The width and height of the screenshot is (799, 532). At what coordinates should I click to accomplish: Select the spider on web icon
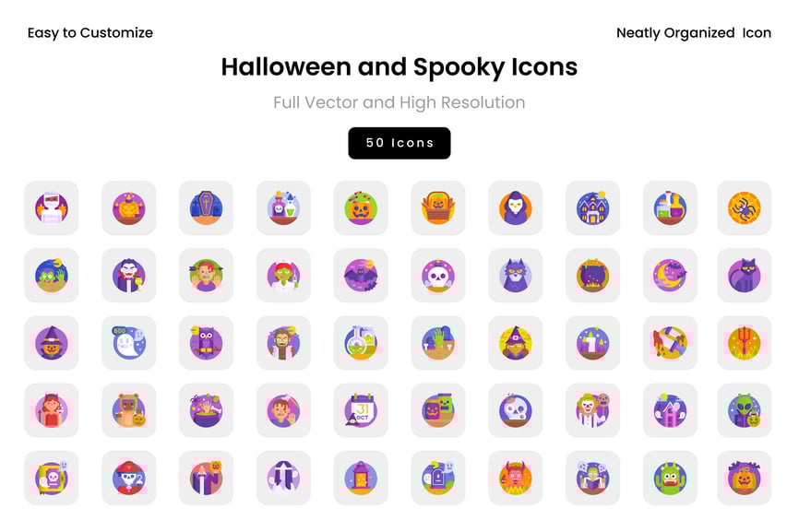(744, 207)
